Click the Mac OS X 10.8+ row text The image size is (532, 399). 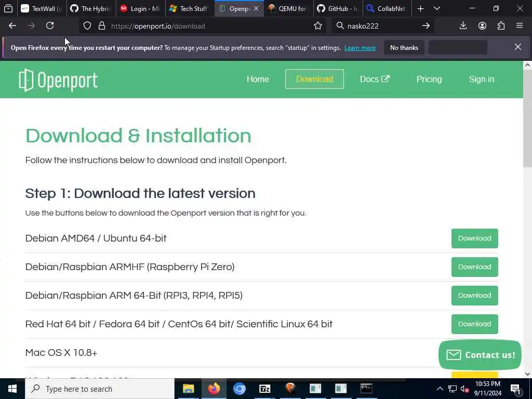point(61,353)
